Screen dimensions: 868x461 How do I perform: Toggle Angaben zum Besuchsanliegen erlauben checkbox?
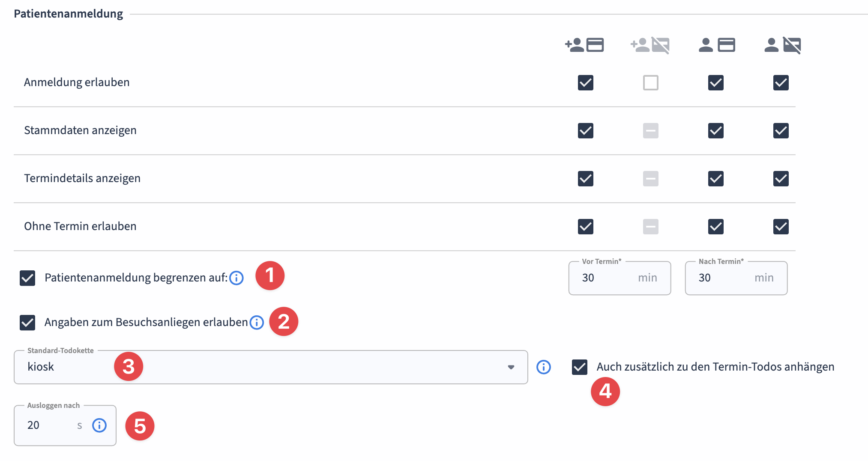click(x=27, y=323)
